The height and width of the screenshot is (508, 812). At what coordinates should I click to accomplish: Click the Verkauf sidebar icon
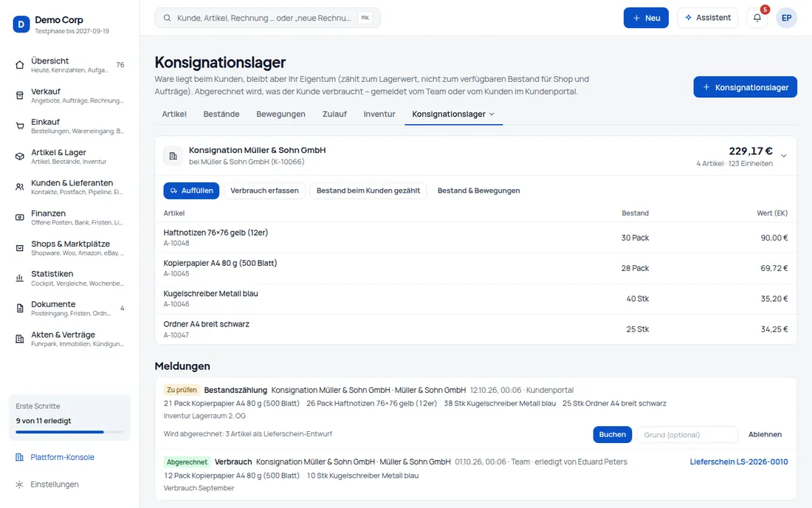[x=20, y=95]
